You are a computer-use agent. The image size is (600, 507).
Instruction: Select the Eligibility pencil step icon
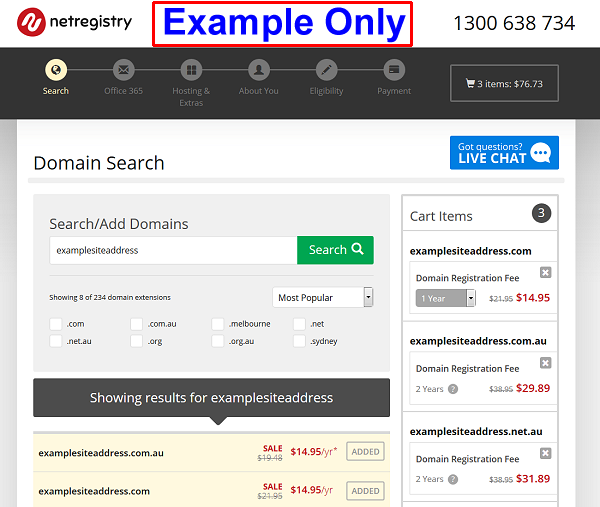(x=327, y=70)
